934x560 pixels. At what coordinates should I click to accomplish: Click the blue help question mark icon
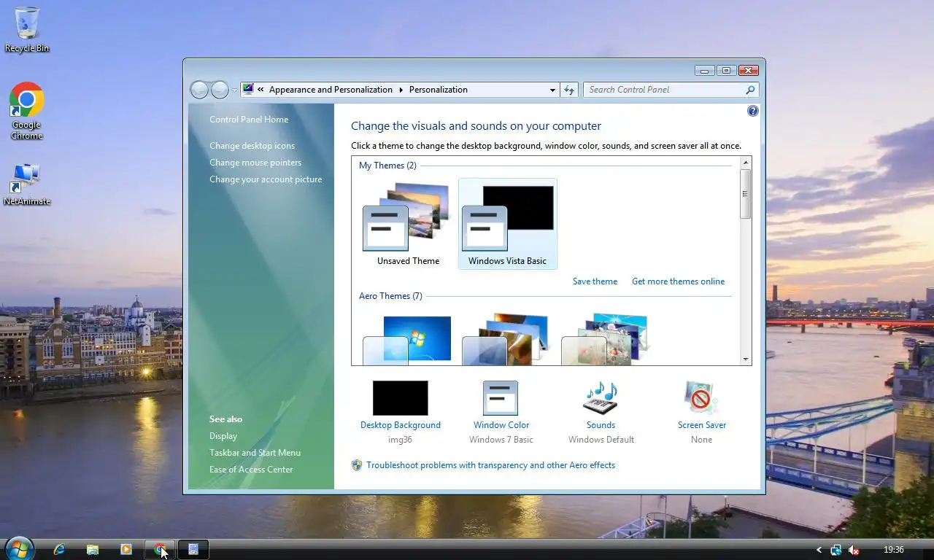[753, 111]
